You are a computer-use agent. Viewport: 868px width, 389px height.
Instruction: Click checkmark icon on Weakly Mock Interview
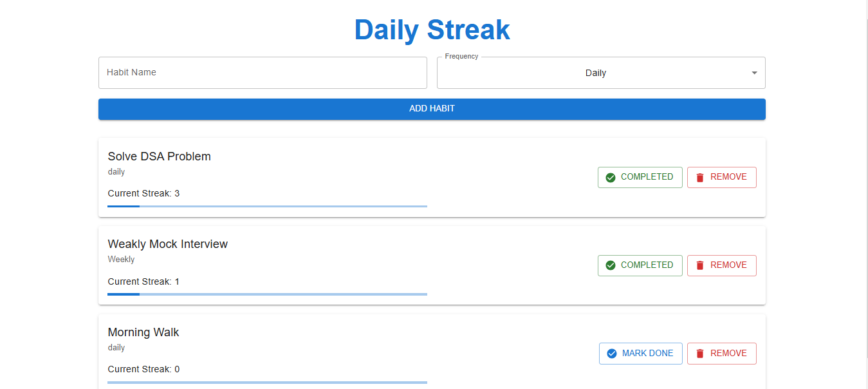[x=611, y=265]
